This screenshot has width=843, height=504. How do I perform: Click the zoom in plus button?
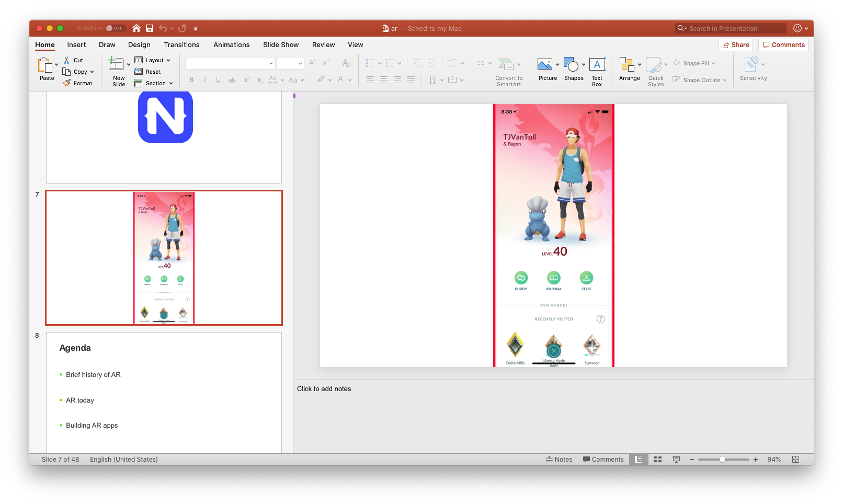(x=756, y=459)
